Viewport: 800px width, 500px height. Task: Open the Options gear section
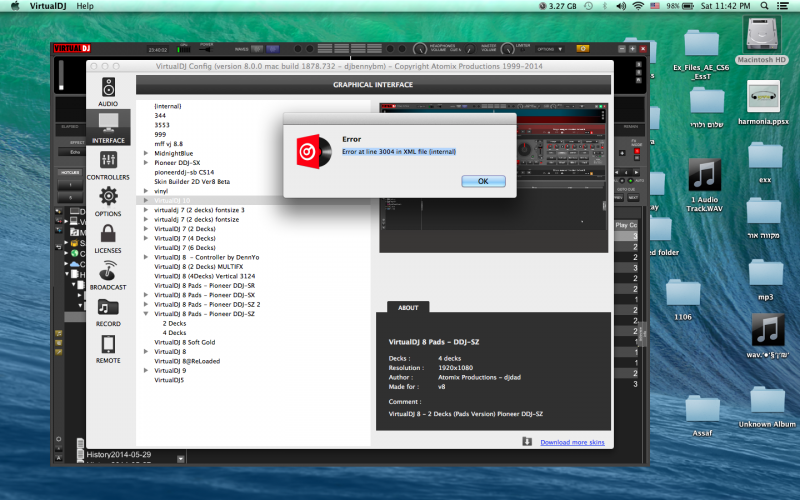click(x=108, y=202)
